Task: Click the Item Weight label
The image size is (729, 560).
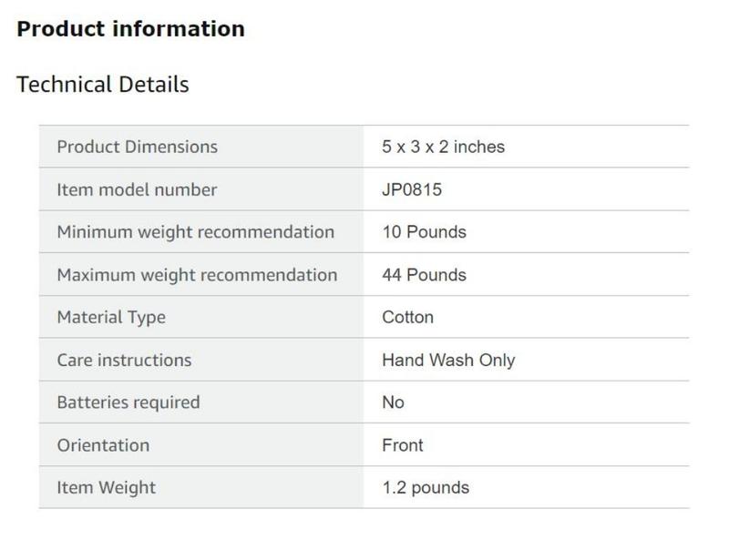Action: click(106, 488)
